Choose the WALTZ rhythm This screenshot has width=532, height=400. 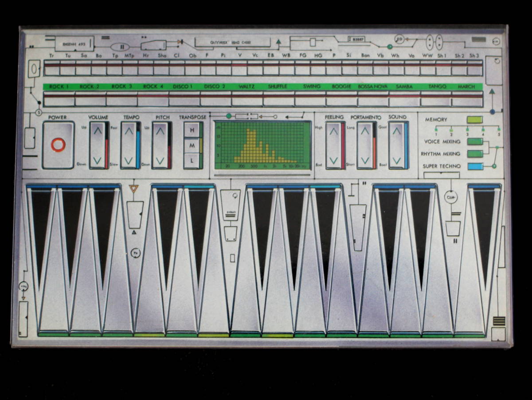coord(246,98)
